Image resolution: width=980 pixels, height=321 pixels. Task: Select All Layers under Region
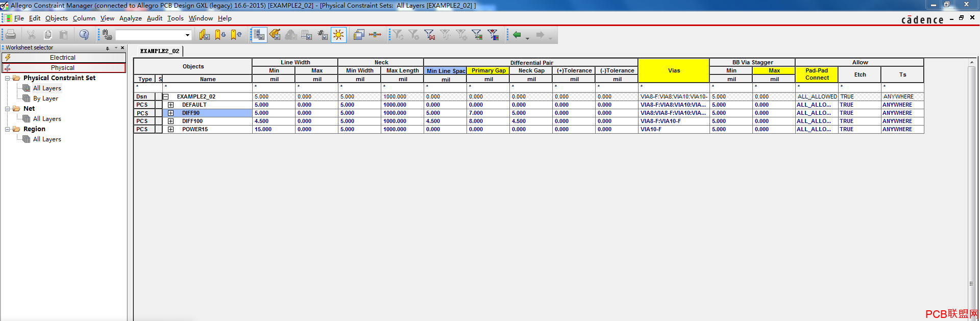click(47, 139)
